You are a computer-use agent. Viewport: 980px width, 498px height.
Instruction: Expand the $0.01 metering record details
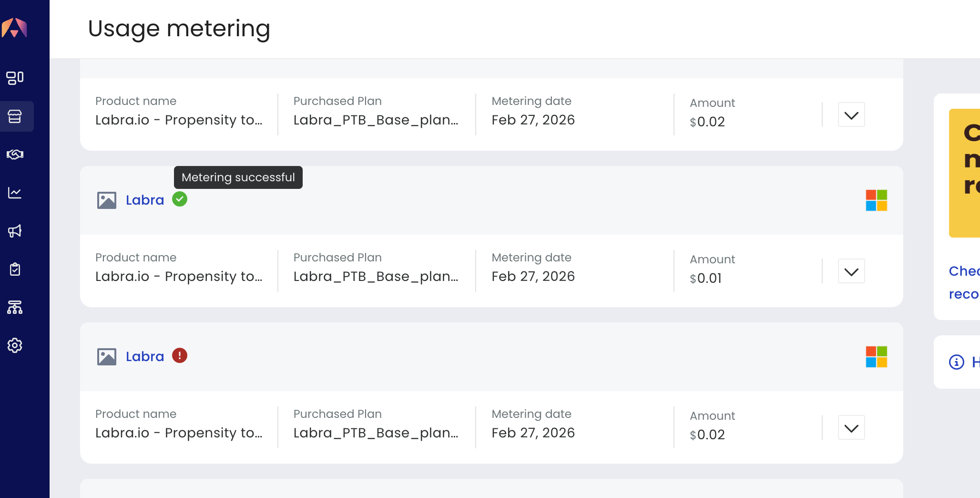tap(851, 271)
